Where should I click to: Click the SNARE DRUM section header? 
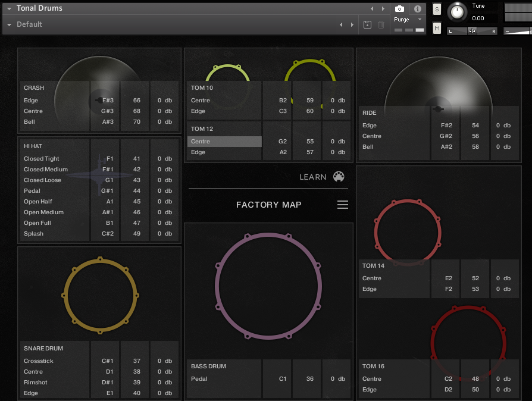point(43,349)
